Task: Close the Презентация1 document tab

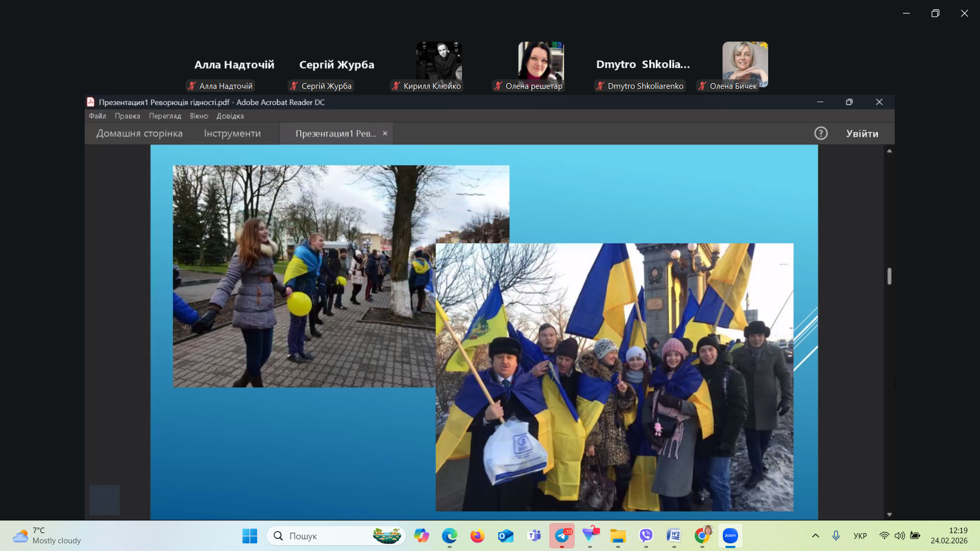Action: point(385,133)
